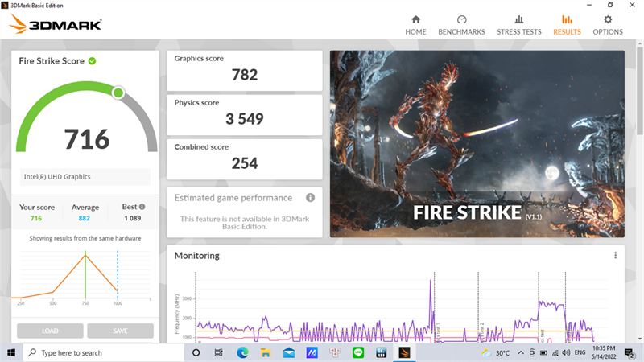The width and height of the screenshot is (644, 362).
Task: Click the vertical scrollbar thumb
Action: pos(640,90)
